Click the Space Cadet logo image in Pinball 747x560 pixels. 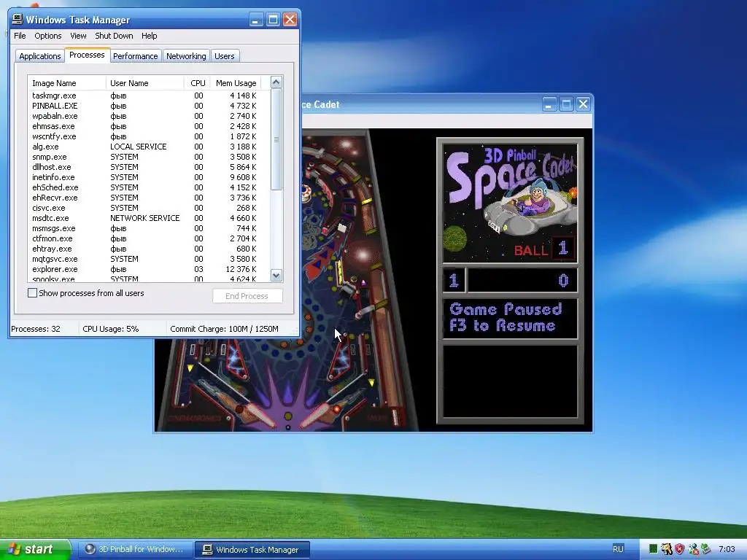(510, 203)
